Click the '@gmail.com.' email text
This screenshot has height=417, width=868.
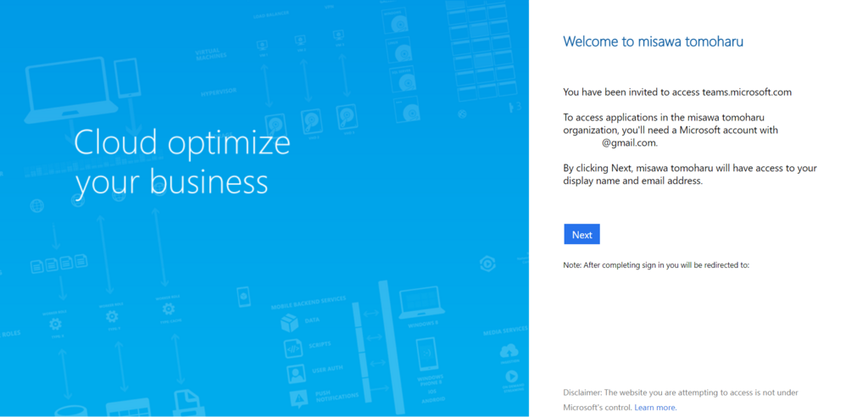click(x=630, y=143)
